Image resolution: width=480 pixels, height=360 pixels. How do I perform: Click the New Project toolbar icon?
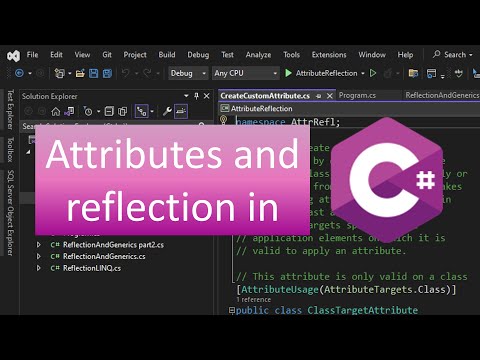point(59,73)
